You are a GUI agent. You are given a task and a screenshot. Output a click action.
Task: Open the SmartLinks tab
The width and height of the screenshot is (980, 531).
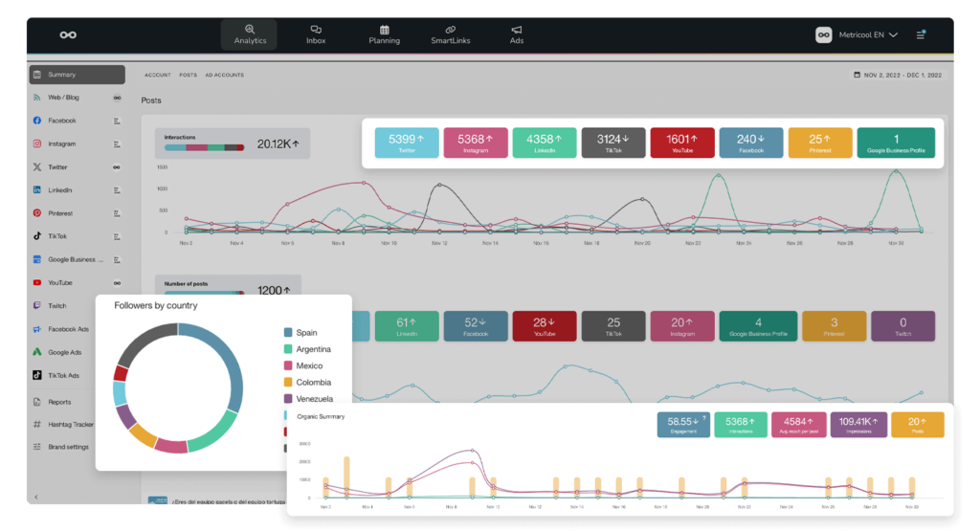pos(450,34)
